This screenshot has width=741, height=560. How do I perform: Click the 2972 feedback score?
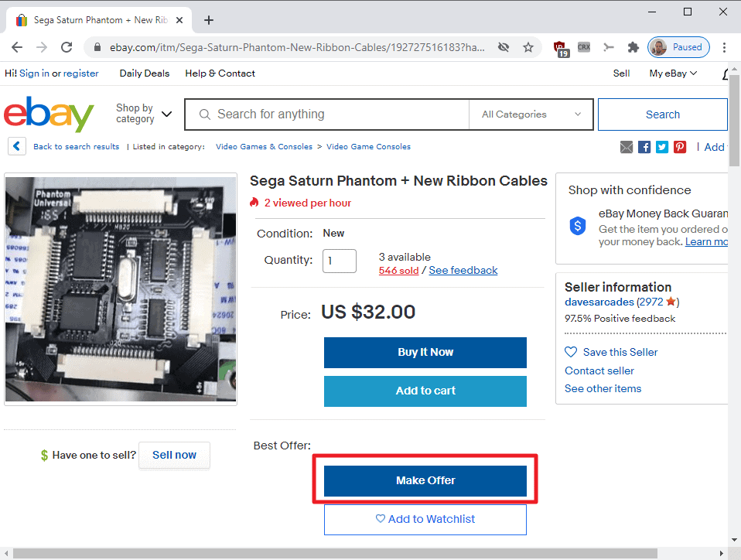[652, 302]
